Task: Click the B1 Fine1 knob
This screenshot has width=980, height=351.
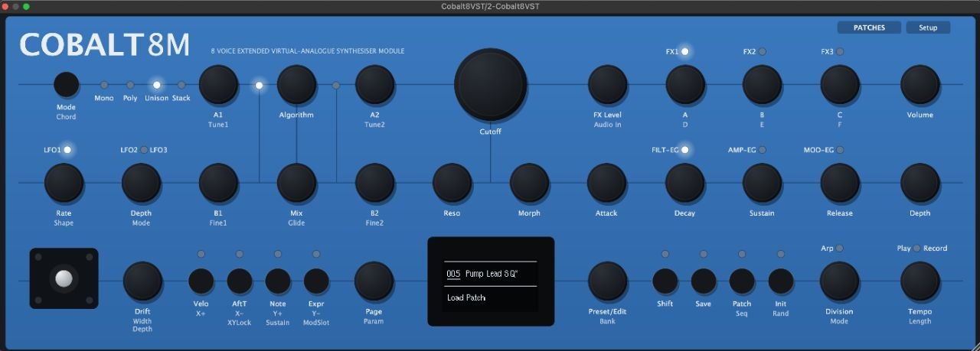Action: pyautogui.click(x=218, y=183)
